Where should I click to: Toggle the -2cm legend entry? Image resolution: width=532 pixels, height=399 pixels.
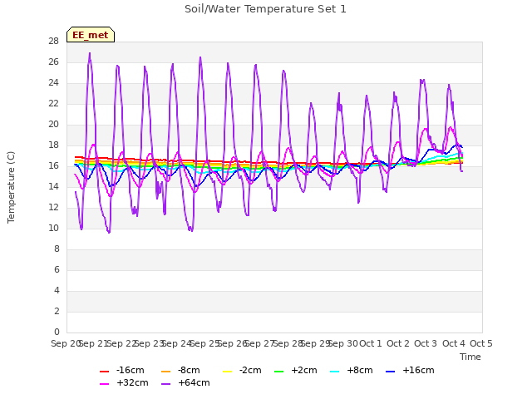(242, 370)
